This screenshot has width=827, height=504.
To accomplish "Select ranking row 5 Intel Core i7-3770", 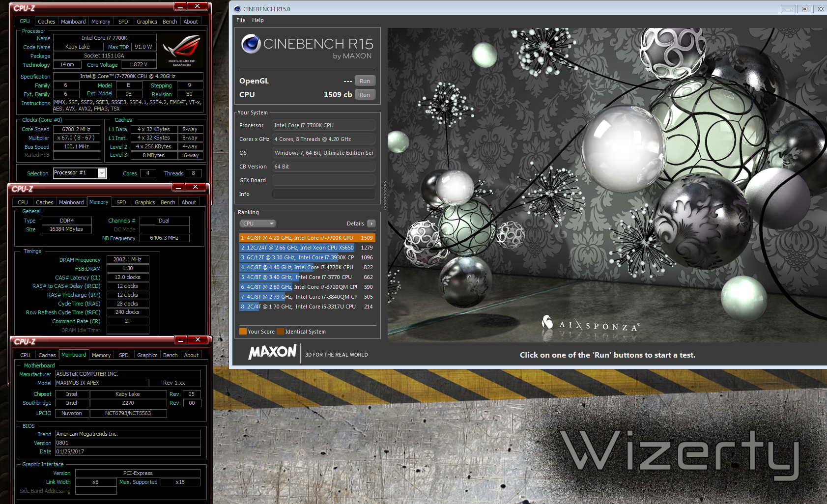I will 307,277.
